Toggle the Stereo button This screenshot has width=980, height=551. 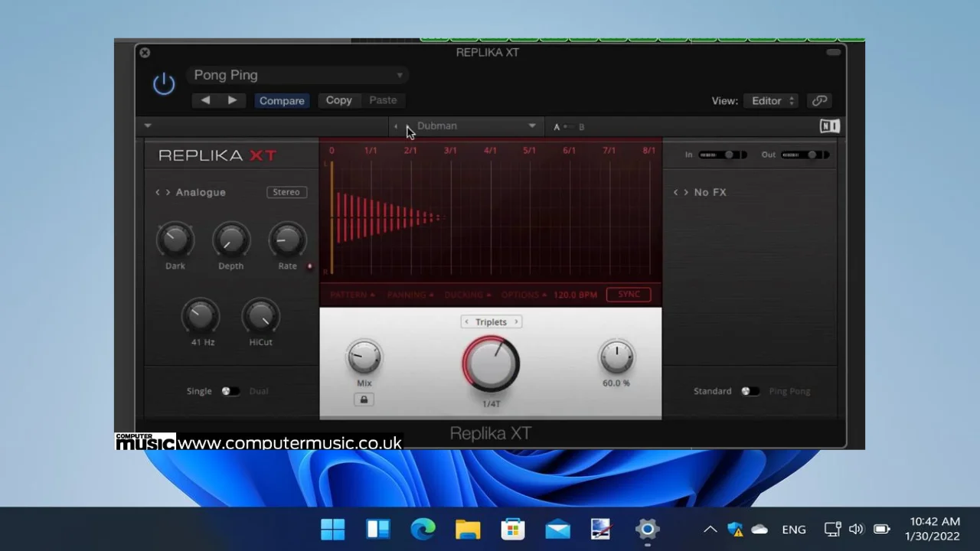click(286, 192)
